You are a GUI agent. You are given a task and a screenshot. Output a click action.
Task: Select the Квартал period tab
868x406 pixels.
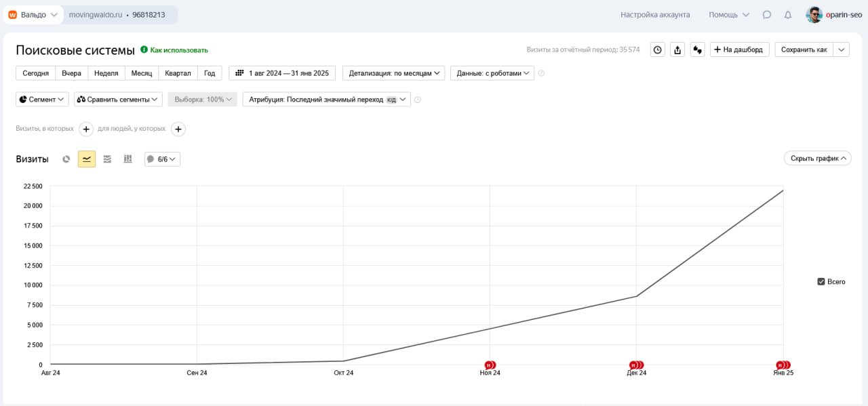pos(178,73)
